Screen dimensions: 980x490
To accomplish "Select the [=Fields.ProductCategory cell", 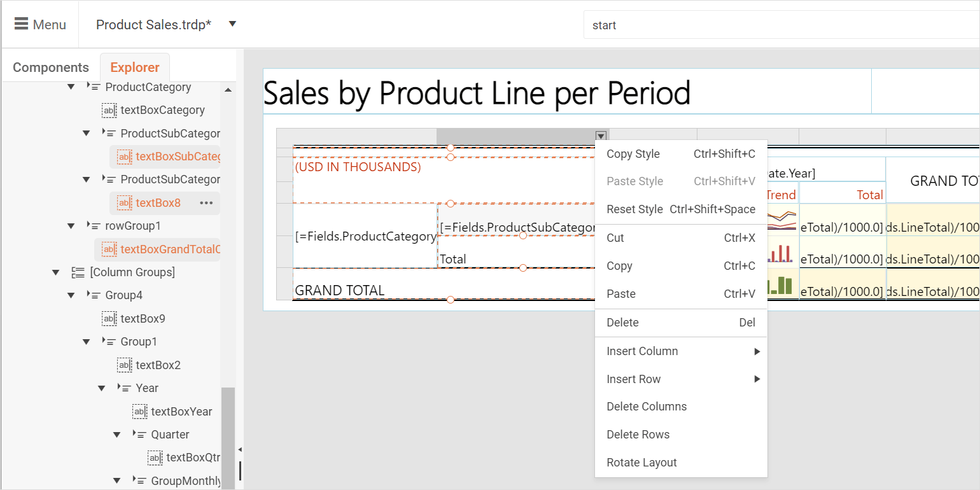I will [x=365, y=236].
